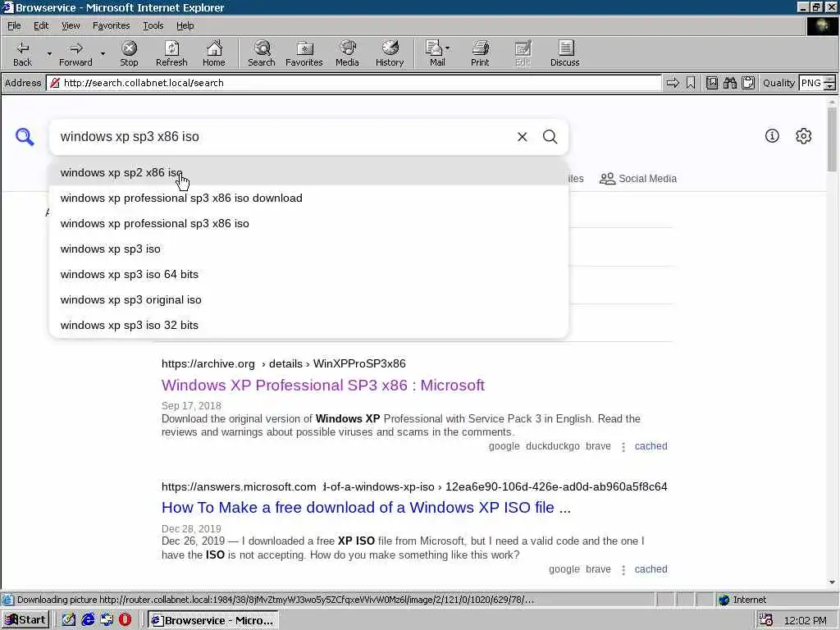840x630 pixels.
Task: Click 'brave' engine link under second result
Action: click(598, 569)
